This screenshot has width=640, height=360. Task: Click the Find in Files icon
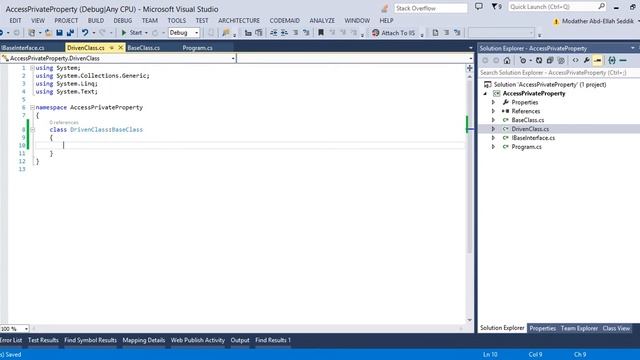[226, 33]
